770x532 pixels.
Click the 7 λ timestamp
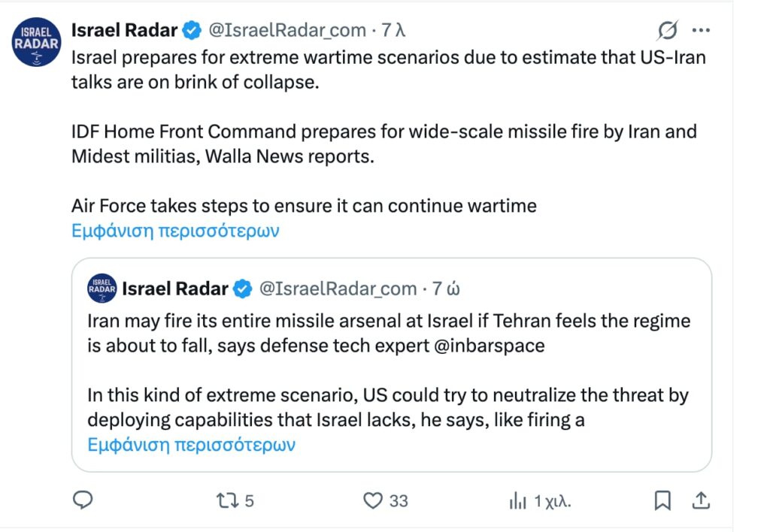pyautogui.click(x=393, y=30)
